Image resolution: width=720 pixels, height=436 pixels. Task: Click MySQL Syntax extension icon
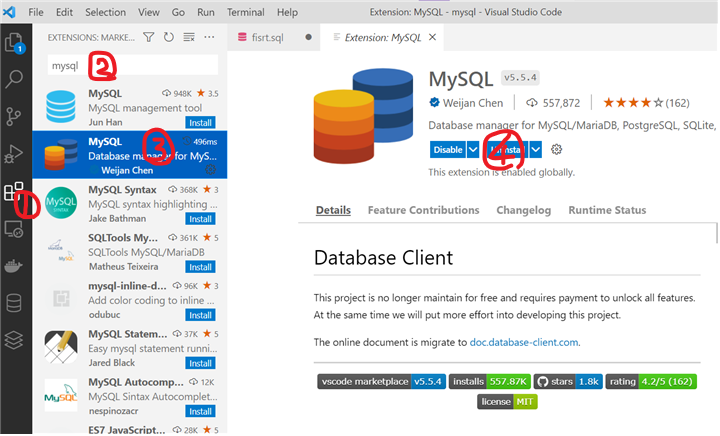click(x=61, y=202)
